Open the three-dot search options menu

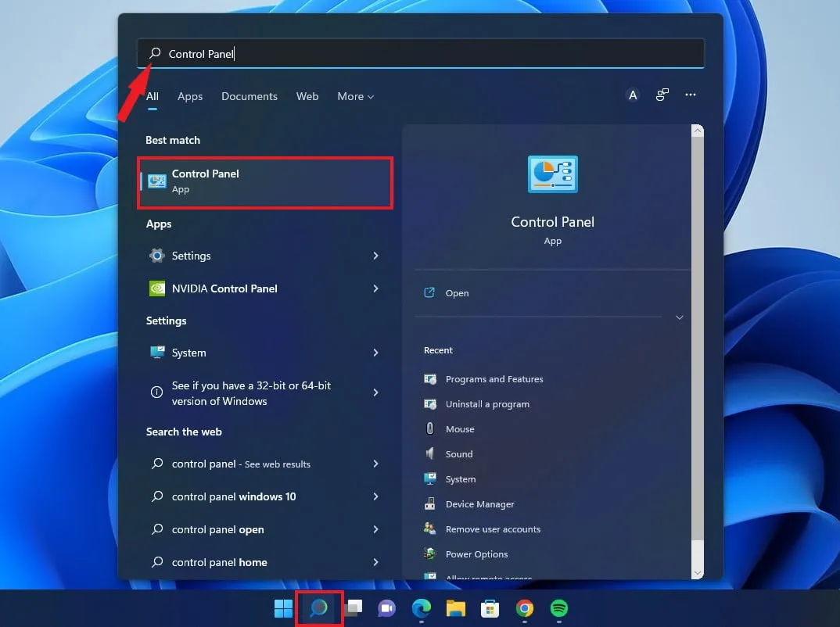pyautogui.click(x=690, y=95)
